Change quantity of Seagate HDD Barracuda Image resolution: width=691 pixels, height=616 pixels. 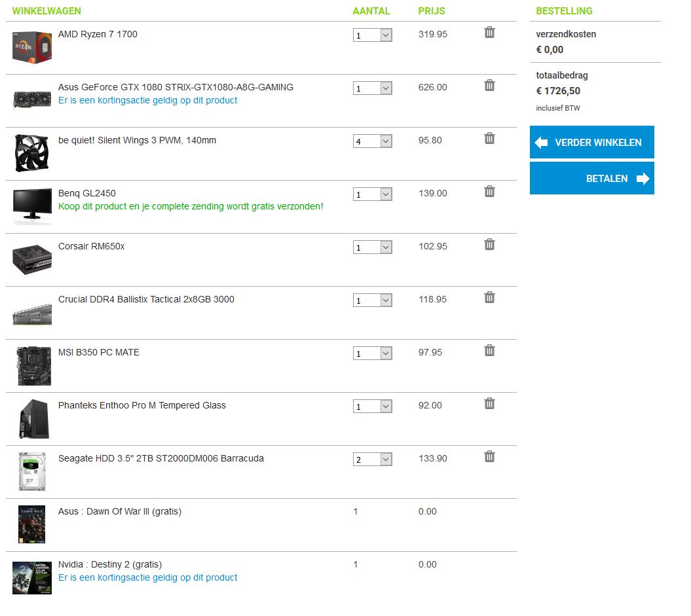point(373,460)
